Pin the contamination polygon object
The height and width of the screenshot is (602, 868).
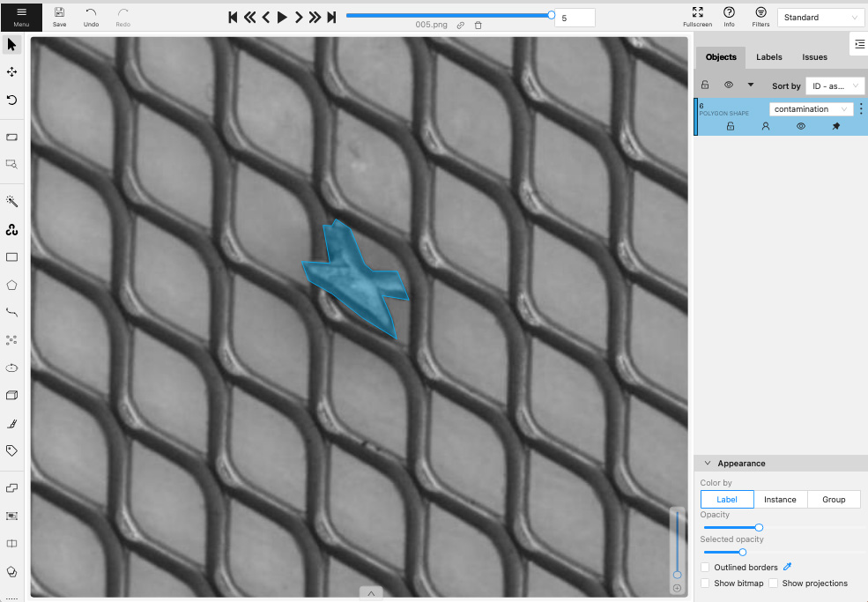click(836, 126)
